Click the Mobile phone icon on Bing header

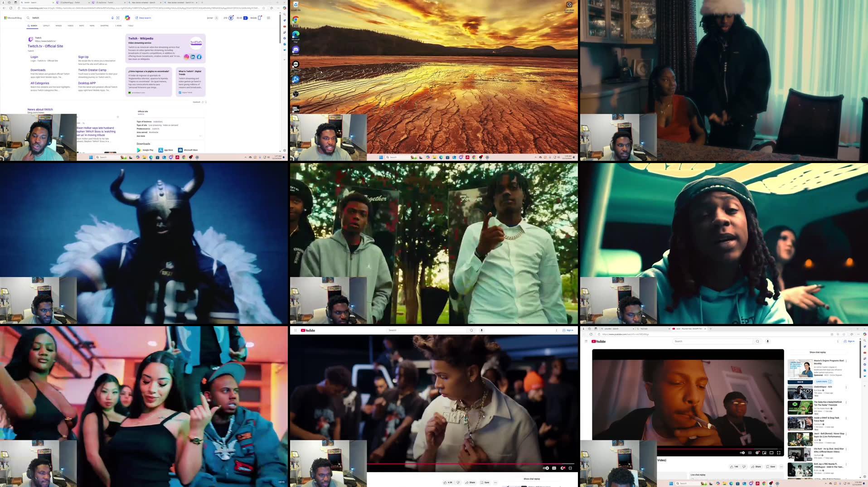click(x=260, y=18)
